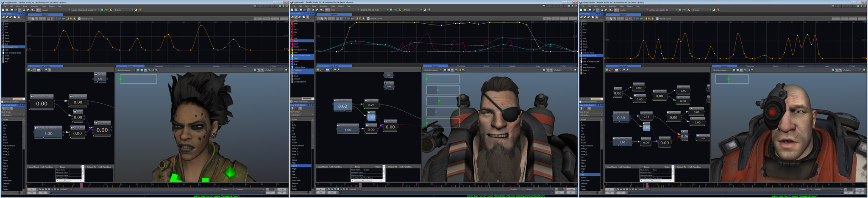This screenshot has width=868, height=198.
Task: Click the 24 fps field in Maggie's timeline
Action: [282, 190]
